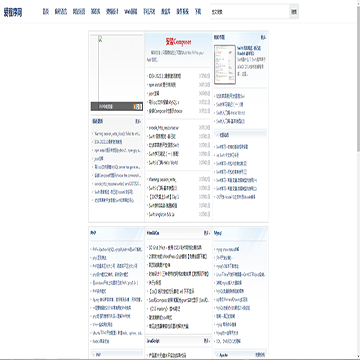
Task: Expand the more link in the Html/Css panel header
Action: (x=207, y=233)
